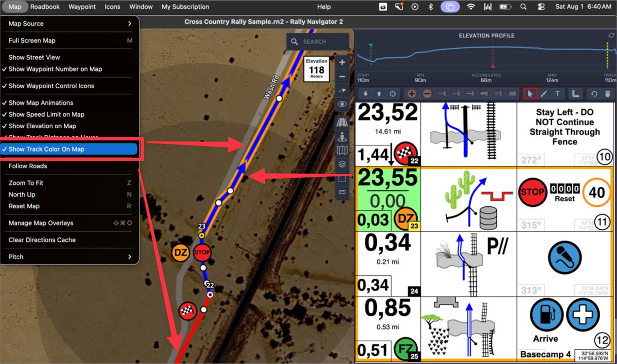Click the Wi-Fi icon in menu bar
617x364 pixels.
pyautogui.click(x=471, y=7)
